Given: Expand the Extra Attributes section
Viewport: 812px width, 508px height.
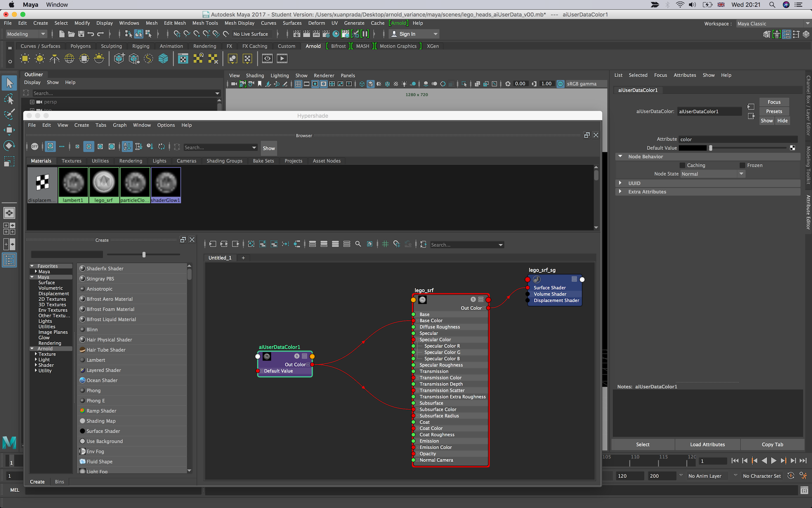Looking at the screenshot, I should point(620,191).
